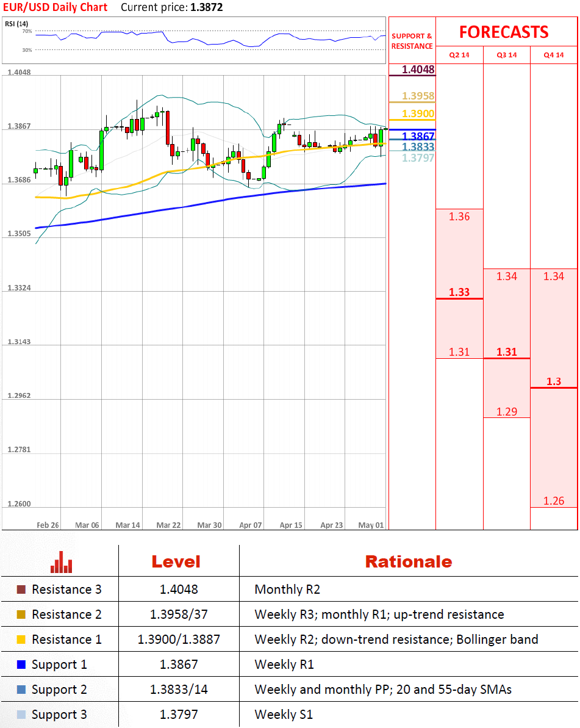
Task: Select the 'Q3 14' forecast column header
Action: (507, 55)
